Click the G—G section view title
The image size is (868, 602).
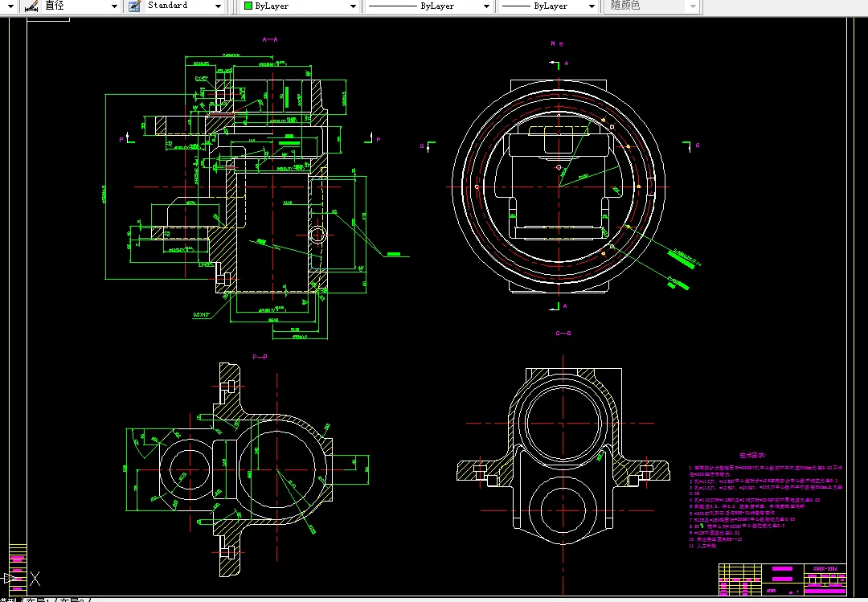click(563, 334)
